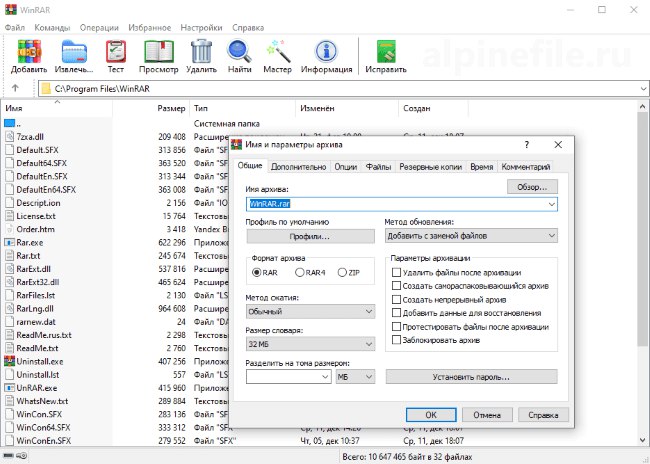Select the ZIP format radio button
This screenshot has width=650, height=464.
pyautogui.click(x=342, y=272)
